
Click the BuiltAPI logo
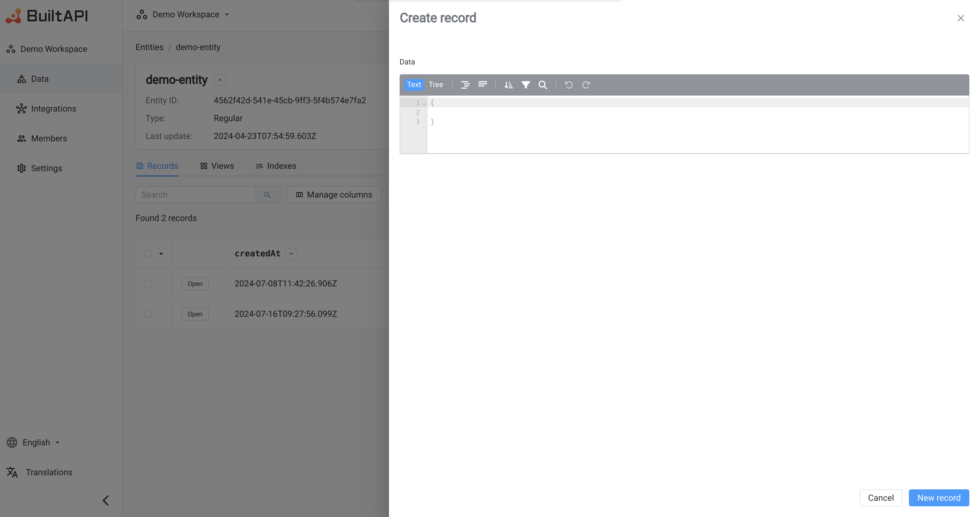[47, 16]
